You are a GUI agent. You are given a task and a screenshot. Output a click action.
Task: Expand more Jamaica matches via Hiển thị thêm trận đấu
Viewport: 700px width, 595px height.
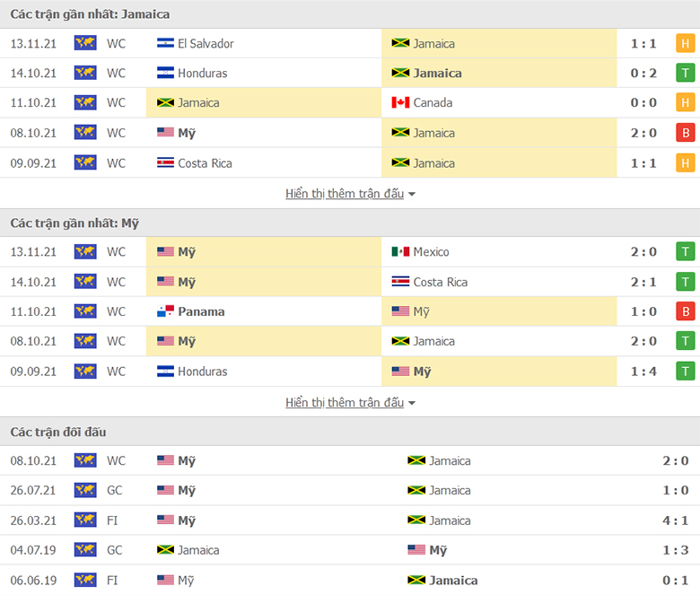click(345, 194)
